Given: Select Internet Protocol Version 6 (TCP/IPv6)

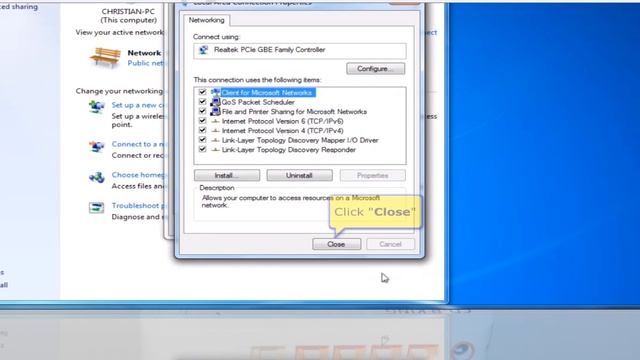Looking at the screenshot, I should pos(282,121).
